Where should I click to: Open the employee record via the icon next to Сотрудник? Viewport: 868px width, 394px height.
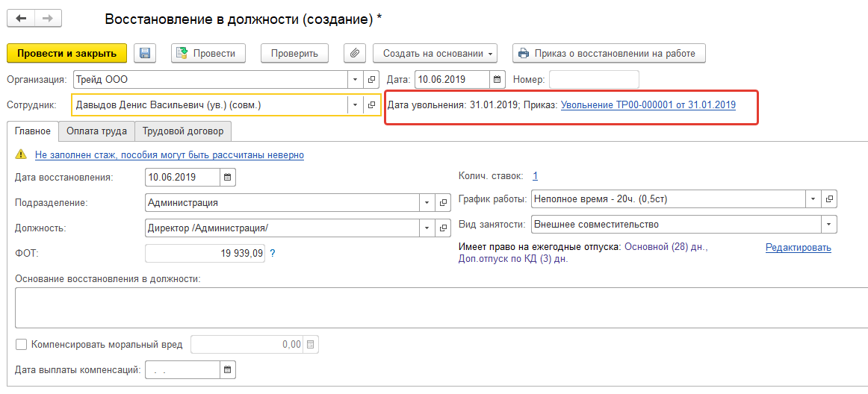(371, 105)
